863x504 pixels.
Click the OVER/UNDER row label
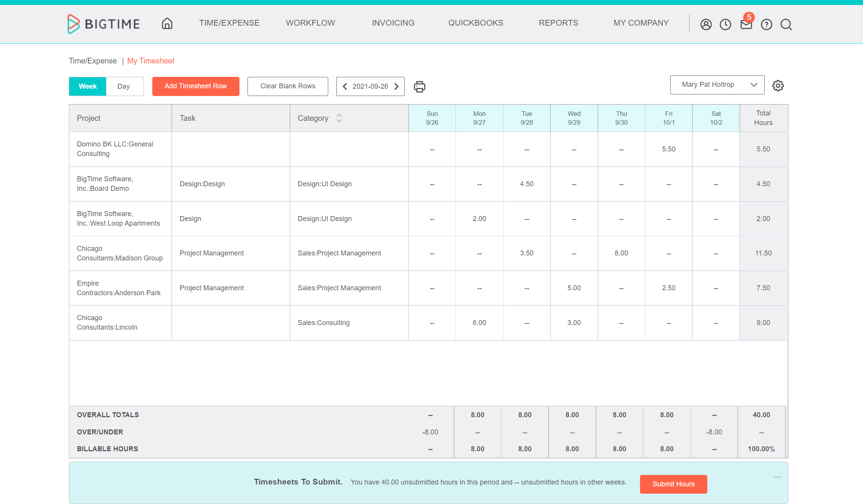(x=100, y=432)
